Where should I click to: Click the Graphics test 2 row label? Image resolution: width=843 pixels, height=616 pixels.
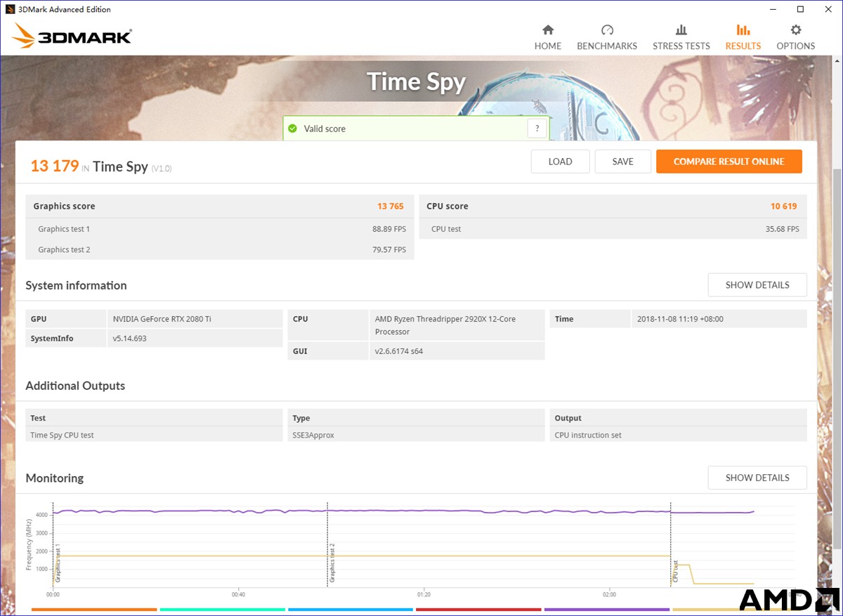64,250
